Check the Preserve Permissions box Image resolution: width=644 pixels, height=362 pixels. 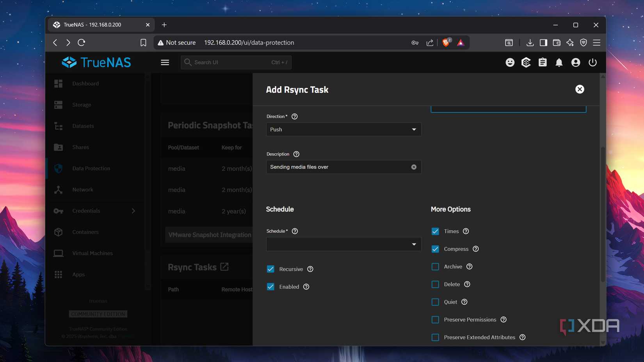435,320
